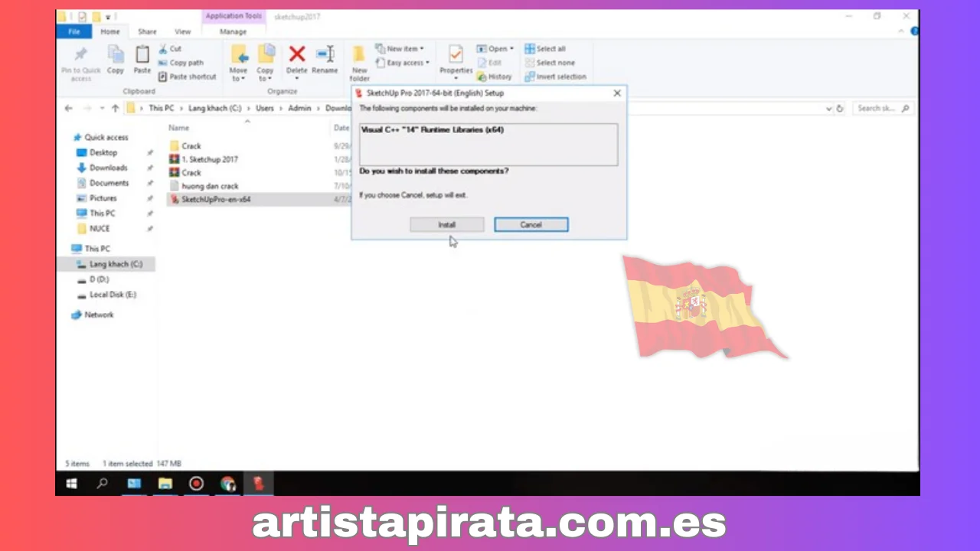Switch to the Share ribbon tab
The width and height of the screenshot is (980, 551).
tap(147, 31)
